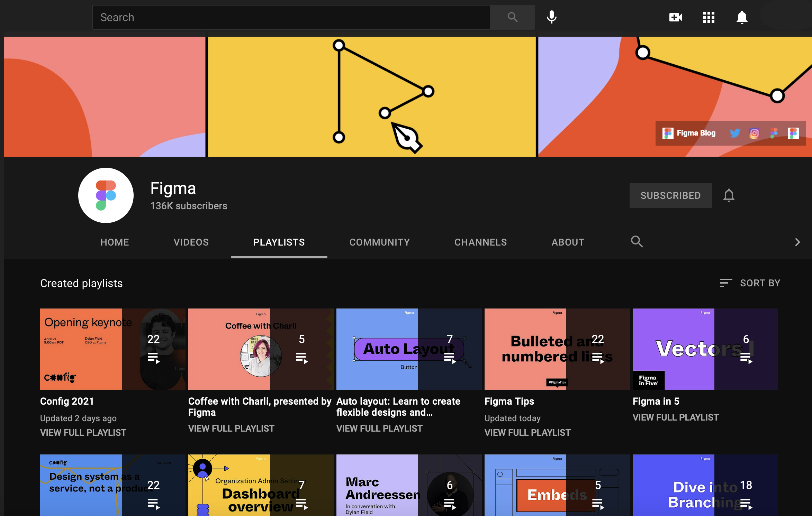Open Coffee with Charli playlist title

tap(260, 407)
